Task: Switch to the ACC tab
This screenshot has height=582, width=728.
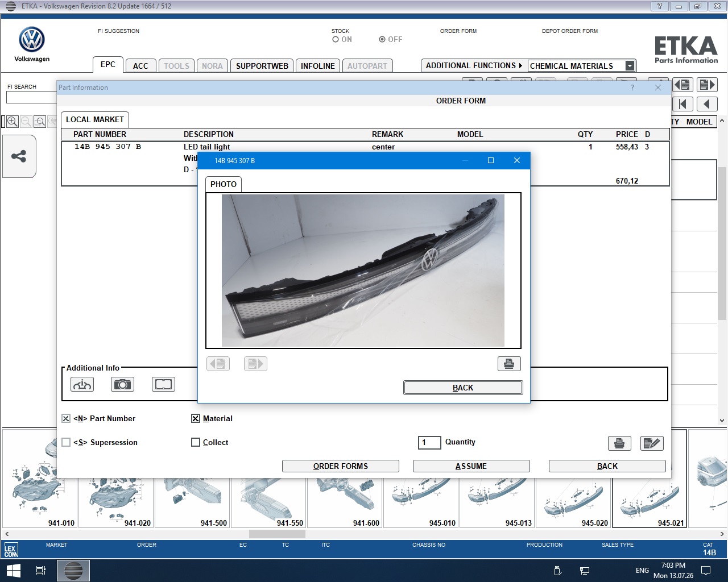Action: pyautogui.click(x=140, y=66)
